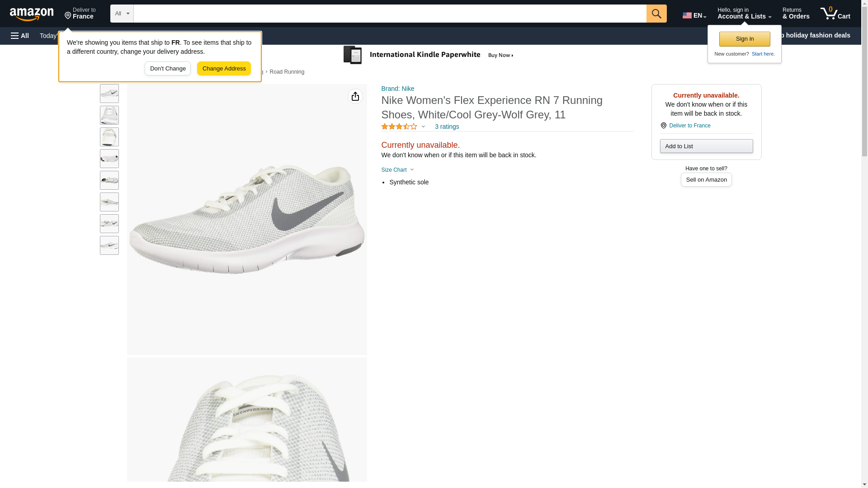Click the Don't Change button
This screenshot has height=488, width=868.
[x=168, y=69]
